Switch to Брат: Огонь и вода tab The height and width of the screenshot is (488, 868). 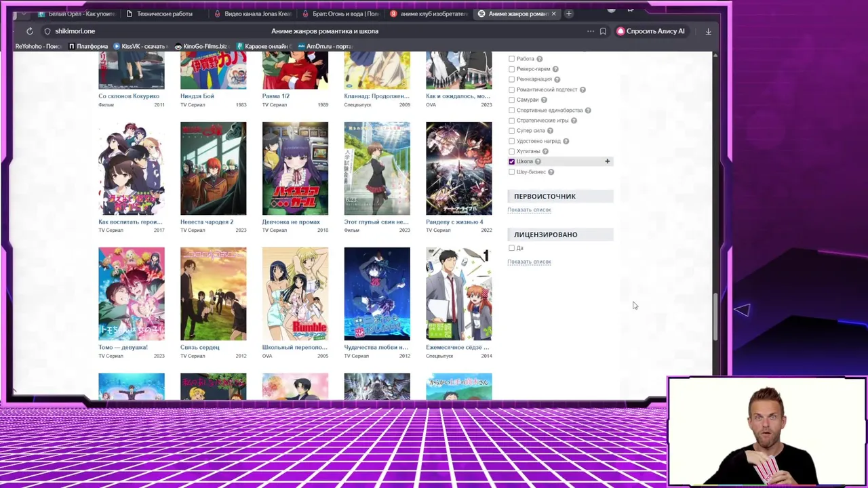pyautogui.click(x=340, y=14)
